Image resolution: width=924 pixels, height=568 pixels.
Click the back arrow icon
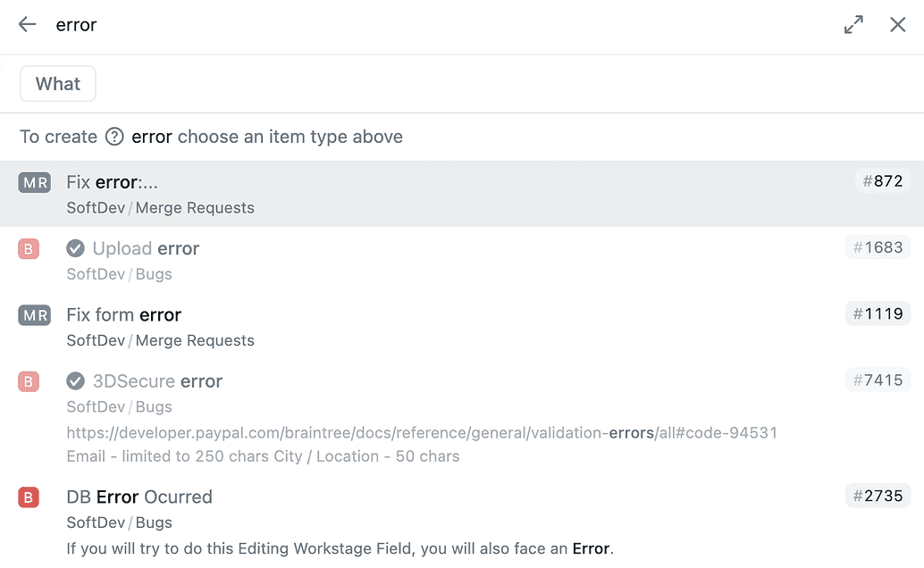(28, 25)
